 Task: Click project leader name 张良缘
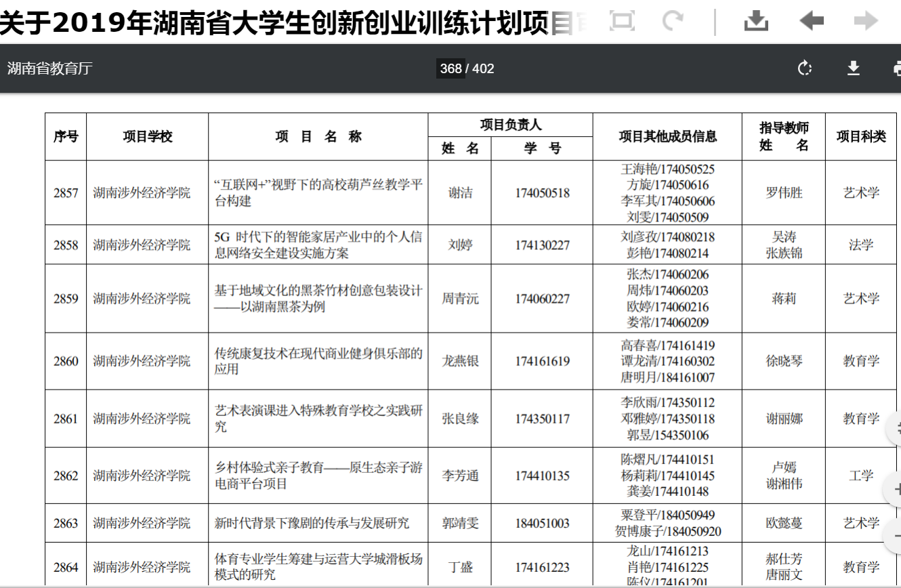tap(461, 419)
